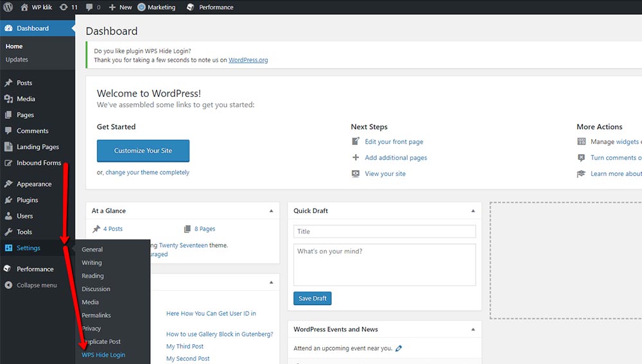The height and width of the screenshot is (364, 642).
Task: Click the Save Draft button
Action: (313, 299)
